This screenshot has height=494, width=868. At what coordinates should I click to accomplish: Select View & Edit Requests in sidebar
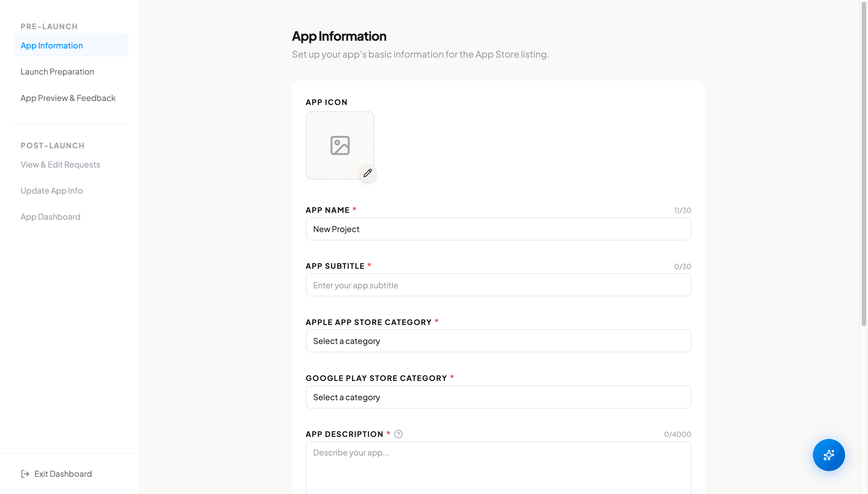coord(61,165)
